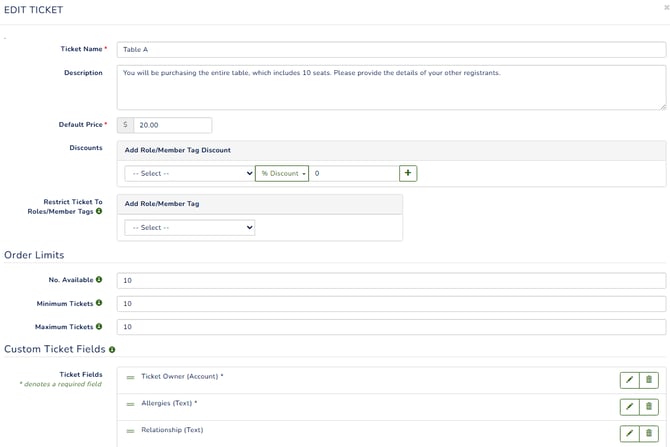The image size is (670, 447).
Task: Edit the Ticket Owner (Account) field
Action: (x=629, y=380)
